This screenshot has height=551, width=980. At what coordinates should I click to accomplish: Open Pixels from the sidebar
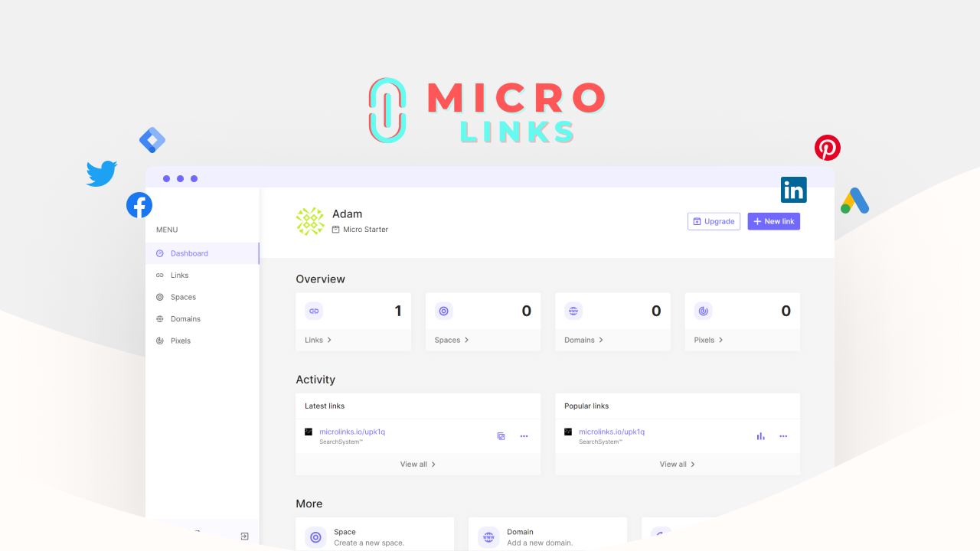181,341
